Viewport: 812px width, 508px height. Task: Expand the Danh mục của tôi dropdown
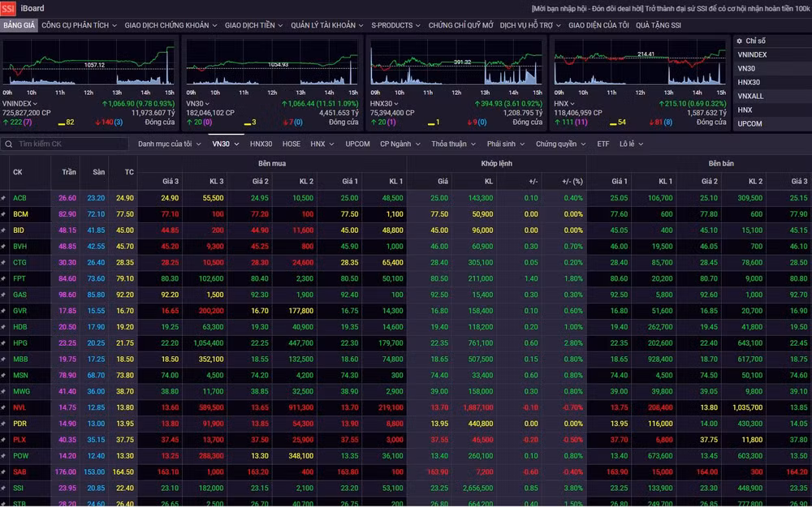(169, 144)
